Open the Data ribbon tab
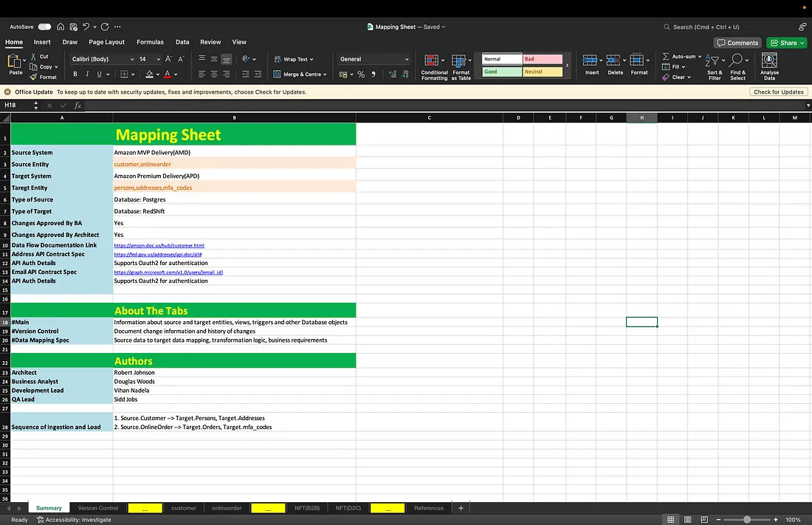 182,42
